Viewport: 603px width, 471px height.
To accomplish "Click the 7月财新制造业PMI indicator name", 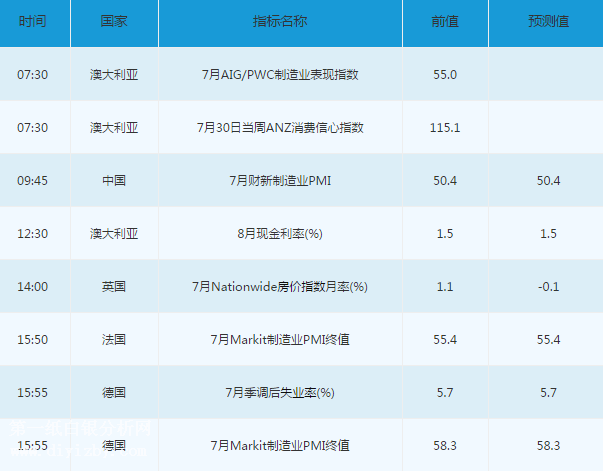I will tap(280, 181).
